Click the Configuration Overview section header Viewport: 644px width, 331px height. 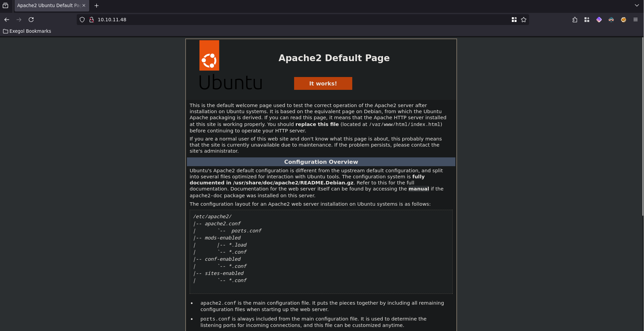click(x=321, y=162)
